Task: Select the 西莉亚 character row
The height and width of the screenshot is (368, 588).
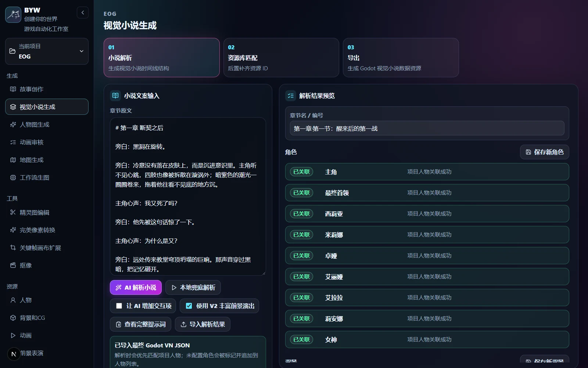Action: 427,214
